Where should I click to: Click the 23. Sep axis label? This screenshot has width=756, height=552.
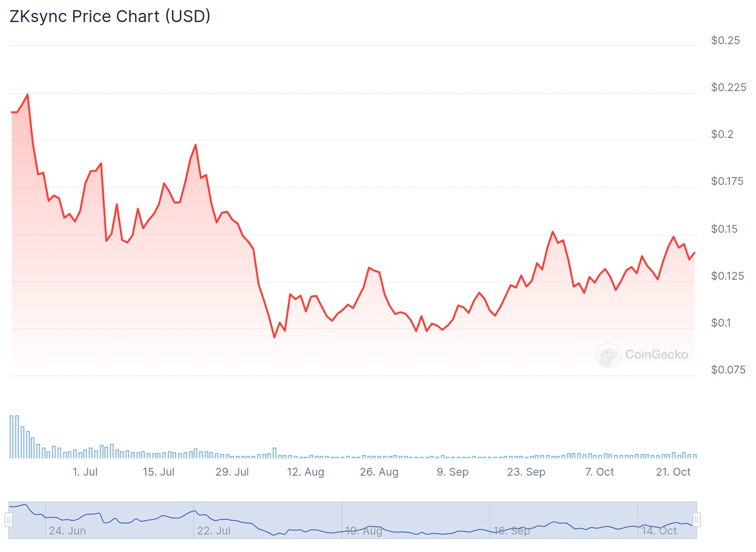pyautogui.click(x=526, y=472)
